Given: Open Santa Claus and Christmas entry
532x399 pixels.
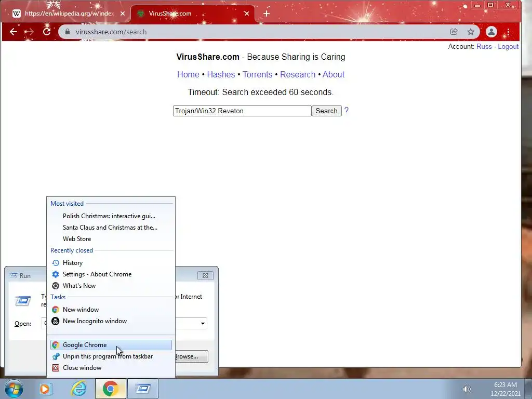Looking at the screenshot, I should click(111, 228).
